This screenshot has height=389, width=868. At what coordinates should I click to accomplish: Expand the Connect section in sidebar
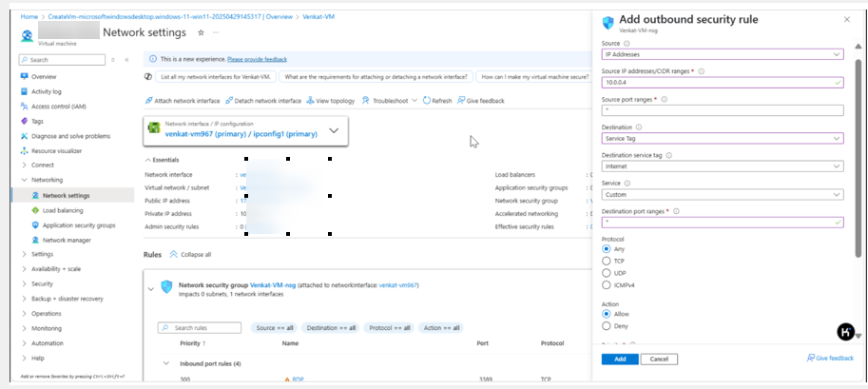[x=24, y=165]
